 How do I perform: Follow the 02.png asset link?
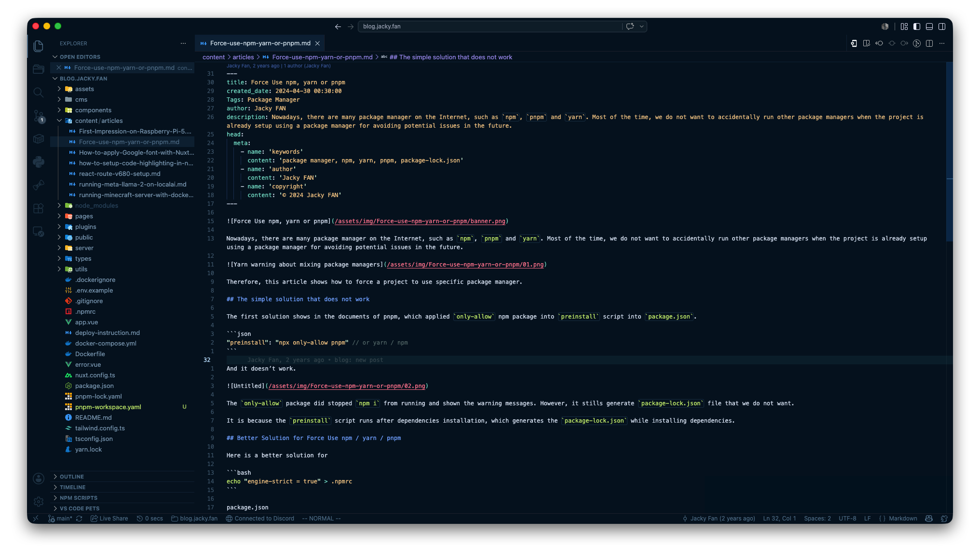347,386
